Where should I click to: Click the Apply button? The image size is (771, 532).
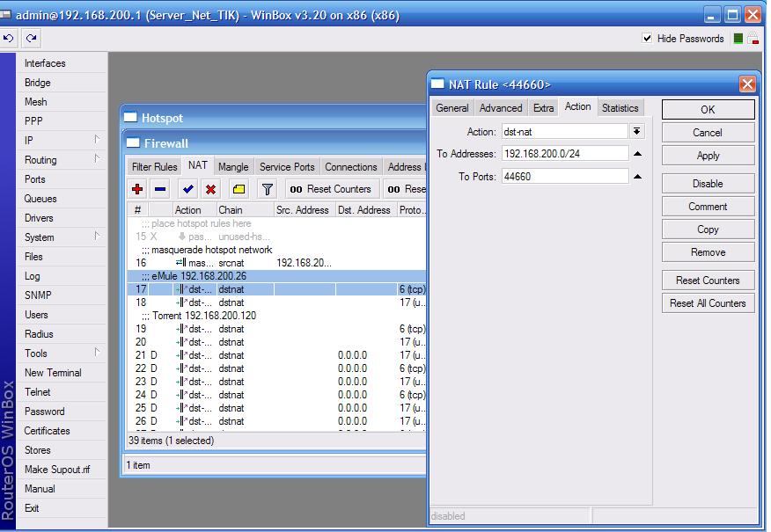click(x=708, y=156)
